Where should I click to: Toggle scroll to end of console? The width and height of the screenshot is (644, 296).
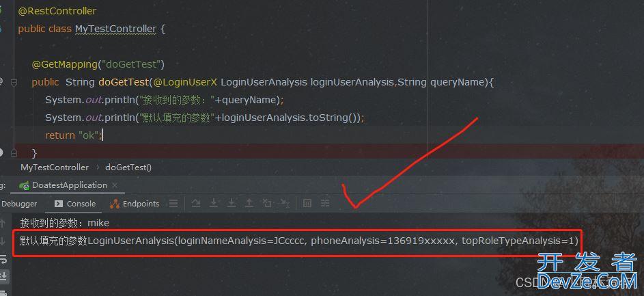click(3, 276)
